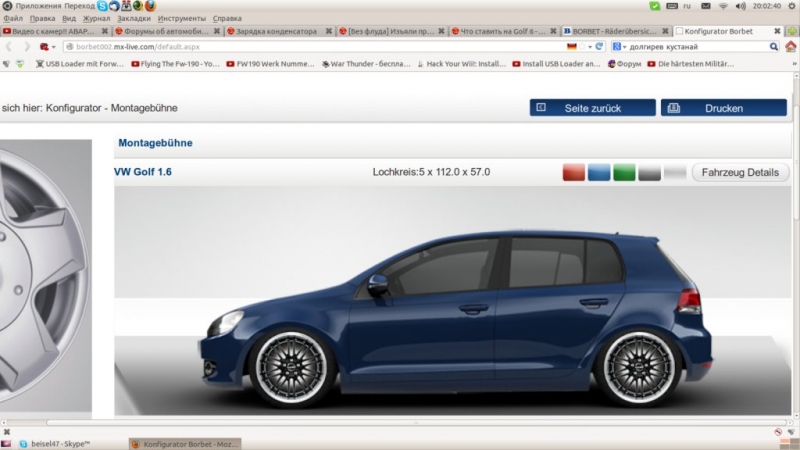Bookmark page with the star icon
Viewport: 800px width, 450px height.
[582, 46]
